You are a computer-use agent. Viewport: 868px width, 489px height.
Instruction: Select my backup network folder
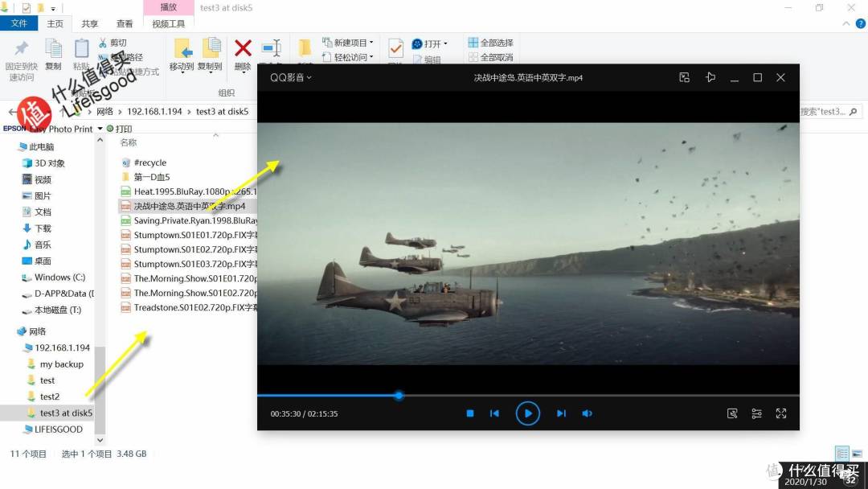55,364
